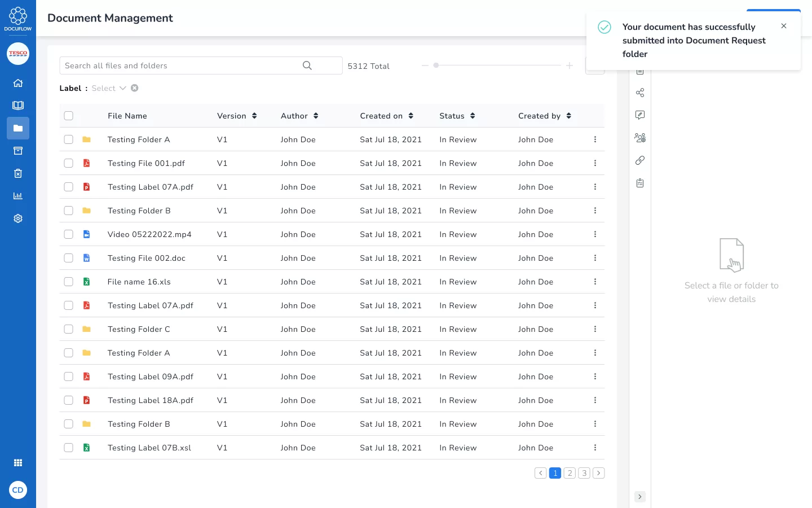Open the share icon in details panel
Viewport: 812px width, 508px height.
[640, 93]
